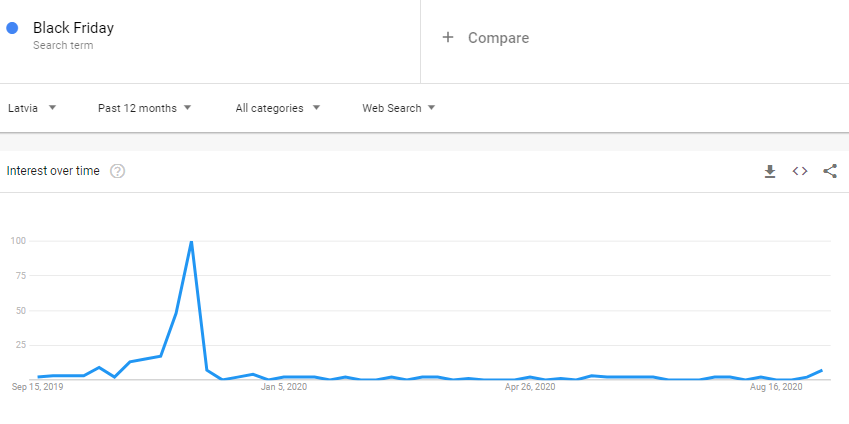The width and height of the screenshot is (849, 424).
Task: Click the blue Black Friday color dot
Action: 12,28
